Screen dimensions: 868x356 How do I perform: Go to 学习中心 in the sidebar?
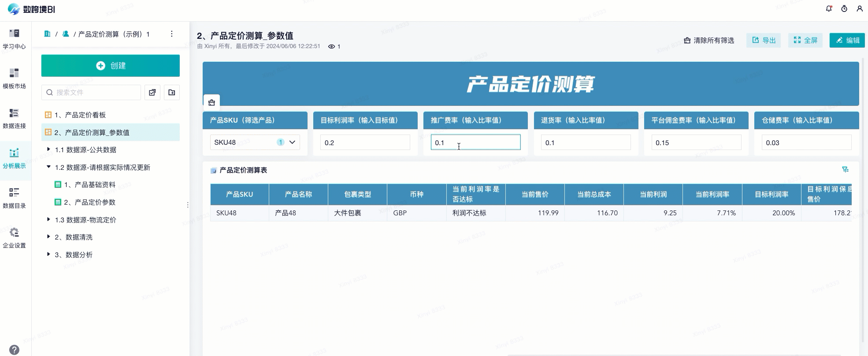pos(14,39)
